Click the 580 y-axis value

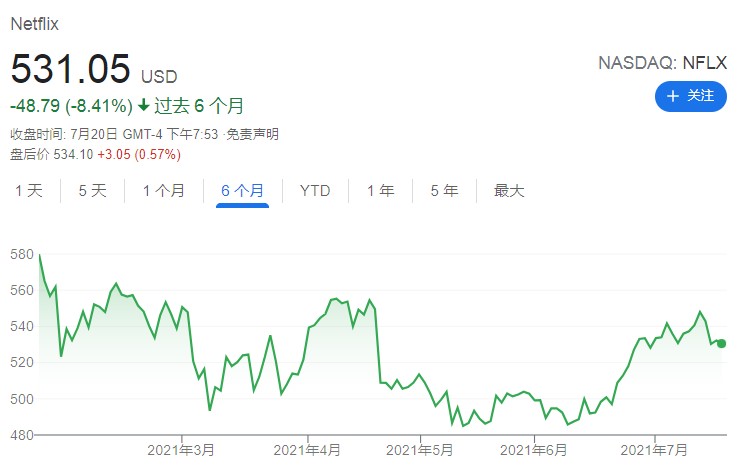point(22,254)
